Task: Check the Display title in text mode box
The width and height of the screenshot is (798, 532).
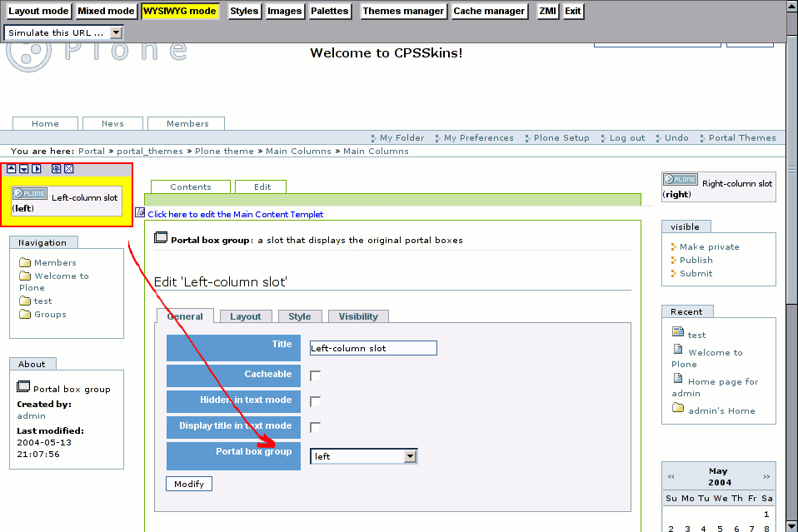Action: pos(315,427)
